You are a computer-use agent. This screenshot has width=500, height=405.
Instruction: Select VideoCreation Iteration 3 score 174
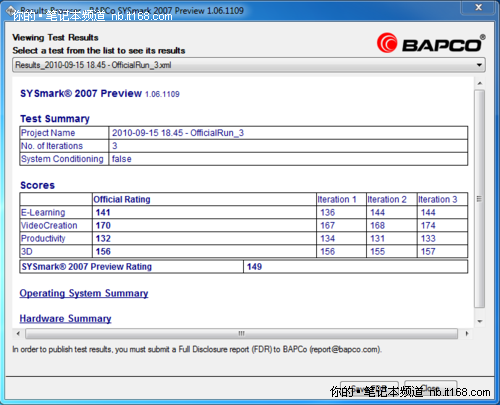(428, 225)
